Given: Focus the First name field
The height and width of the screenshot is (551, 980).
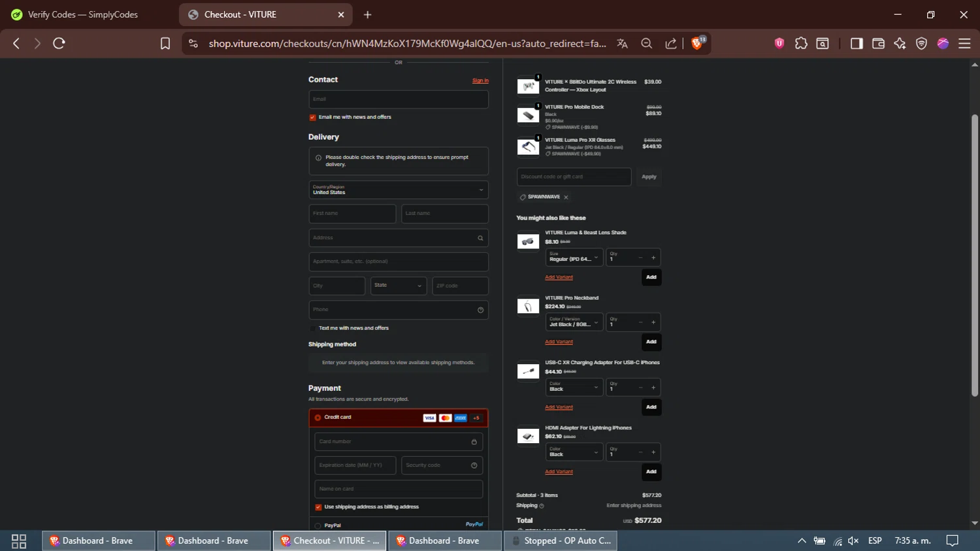Looking at the screenshot, I should point(352,214).
